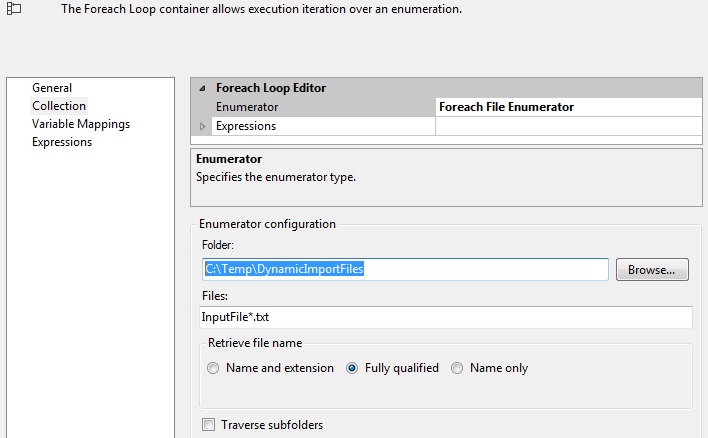Open Expressions page in left pane
The height and width of the screenshot is (438, 708).
[x=62, y=142]
